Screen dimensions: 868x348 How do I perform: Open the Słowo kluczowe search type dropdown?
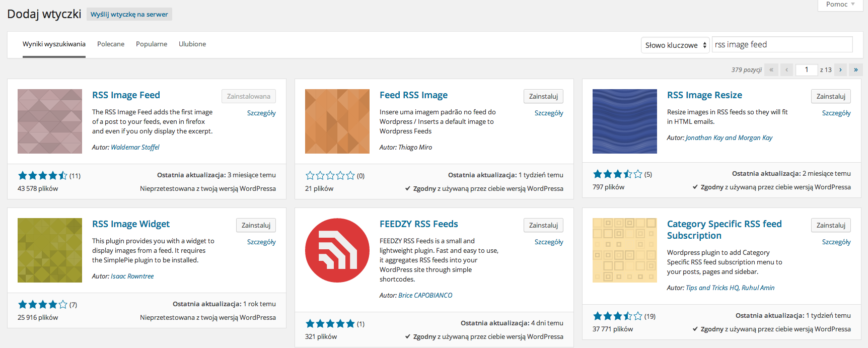(x=675, y=45)
